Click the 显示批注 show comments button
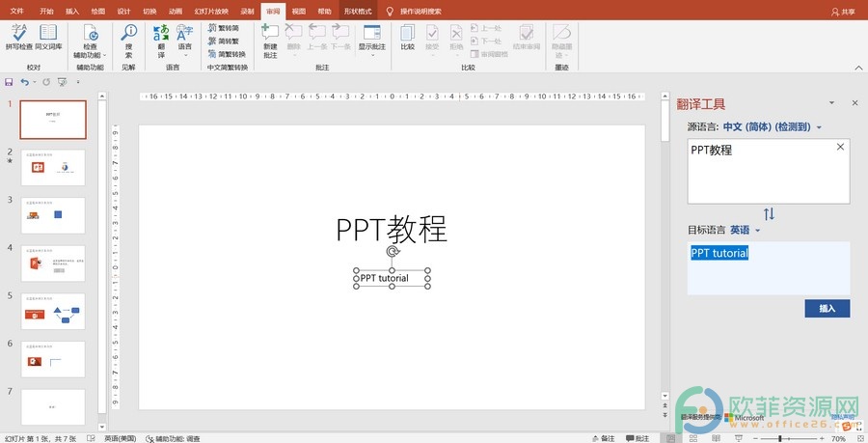This screenshot has height=443, width=868. (371, 40)
